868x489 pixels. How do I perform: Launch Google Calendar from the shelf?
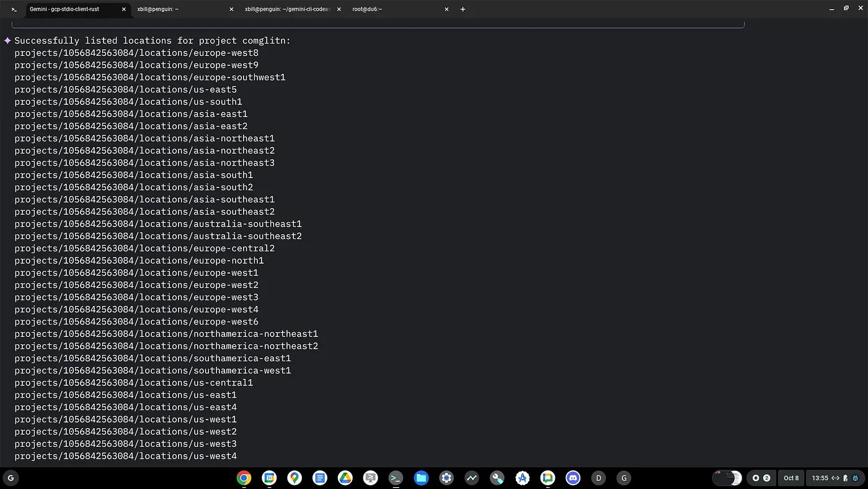pos(269,478)
